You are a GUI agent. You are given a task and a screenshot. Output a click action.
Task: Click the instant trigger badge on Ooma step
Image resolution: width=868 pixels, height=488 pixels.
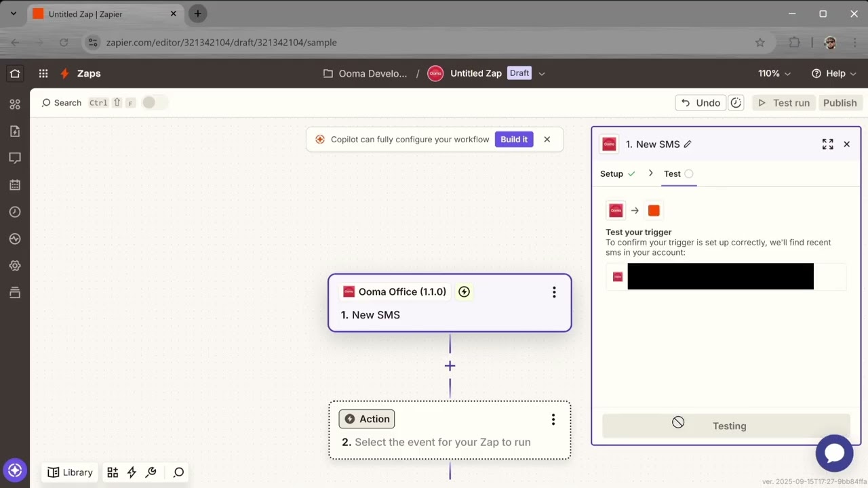[x=464, y=291]
